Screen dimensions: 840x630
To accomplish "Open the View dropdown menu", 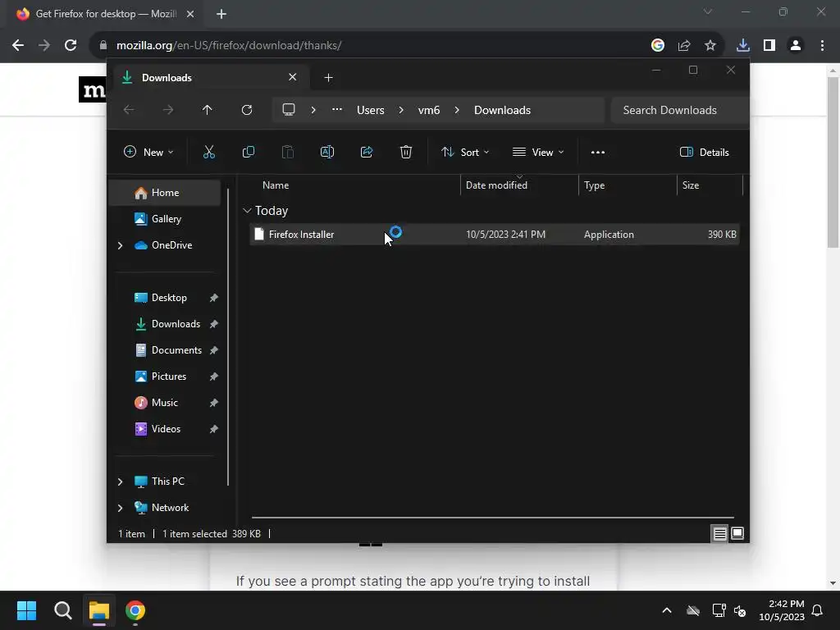I will click(x=538, y=152).
